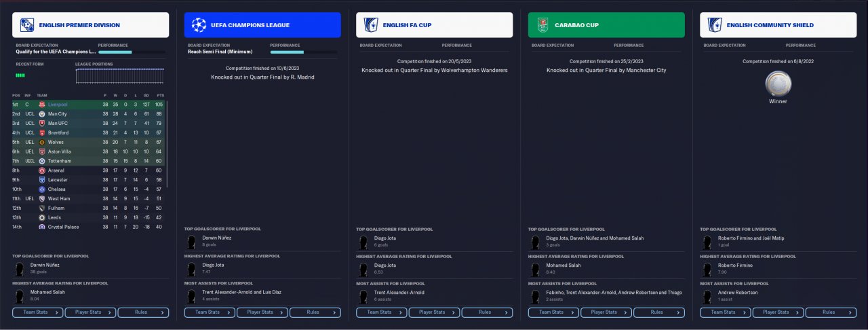Select Man City team name in table

click(x=58, y=114)
